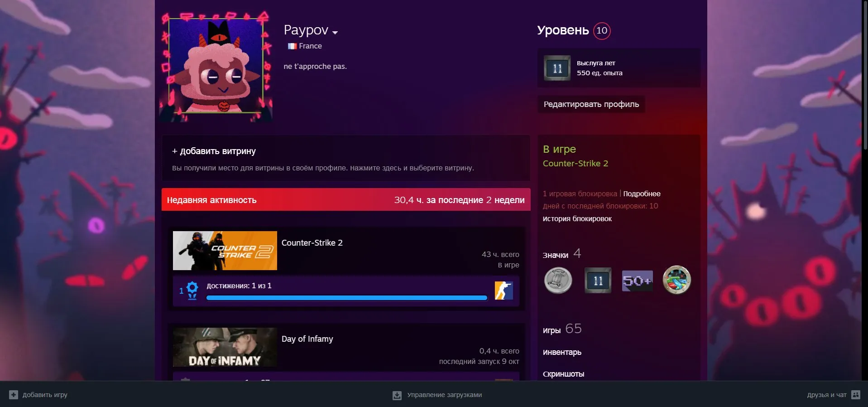The image size is (868, 407).
Task: Click the France flag icon
Action: [x=292, y=46]
